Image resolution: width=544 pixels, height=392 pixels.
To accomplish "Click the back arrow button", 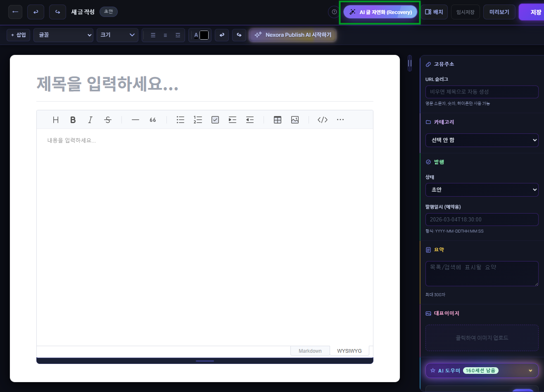I will click(15, 12).
